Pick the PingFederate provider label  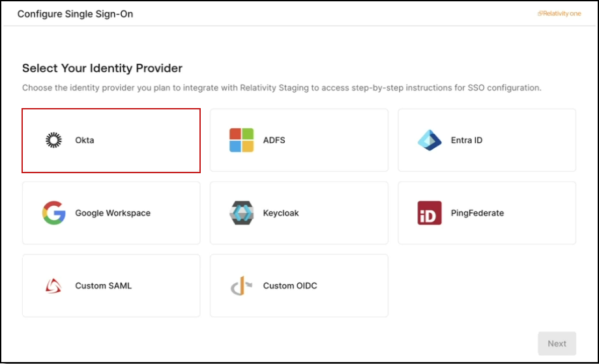(x=477, y=213)
